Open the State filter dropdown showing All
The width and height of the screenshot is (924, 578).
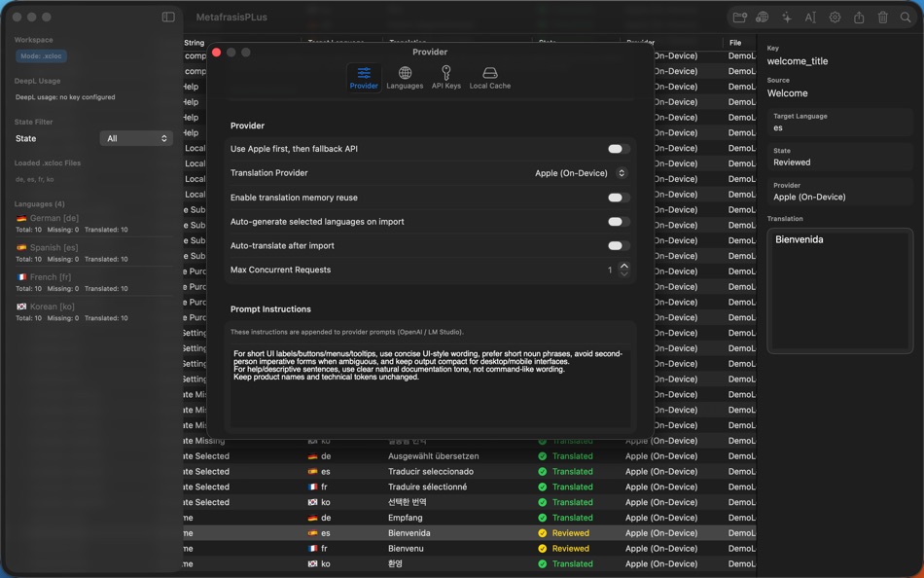tap(136, 138)
